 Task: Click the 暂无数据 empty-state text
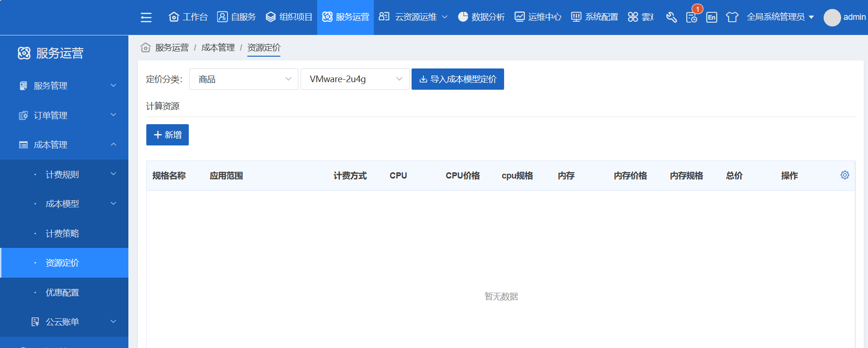click(x=501, y=297)
